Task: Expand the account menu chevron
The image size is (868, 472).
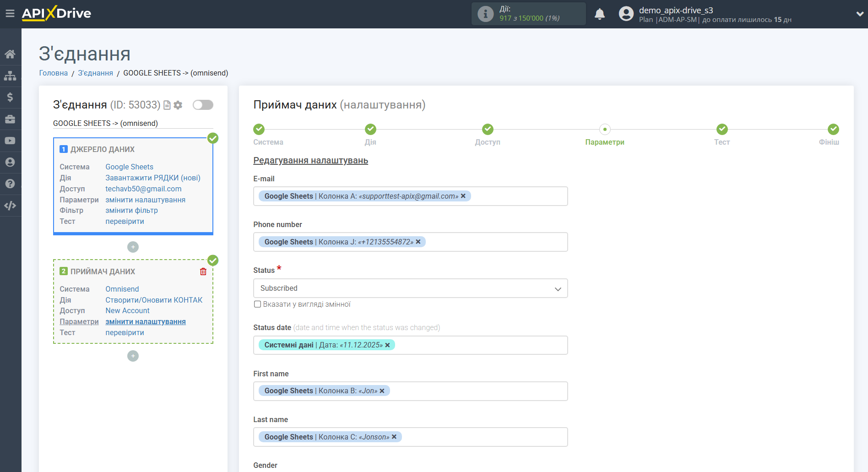Action: click(x=859, y=14)
